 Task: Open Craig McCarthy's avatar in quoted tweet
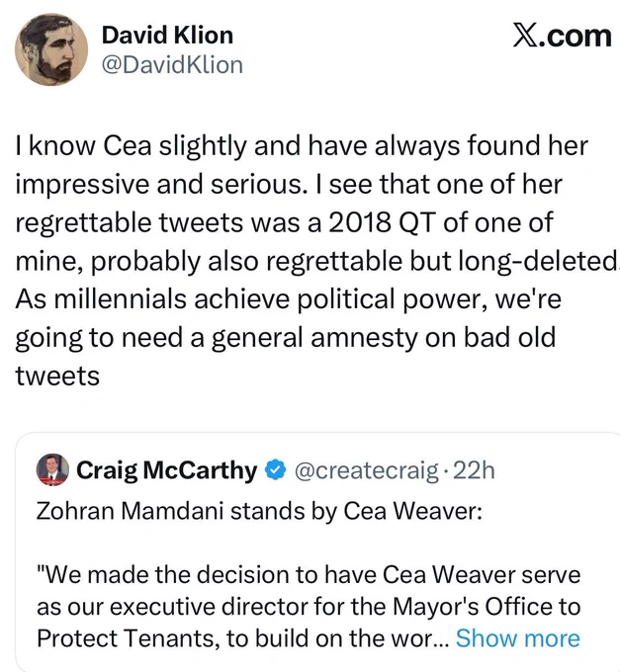[52, 469]
